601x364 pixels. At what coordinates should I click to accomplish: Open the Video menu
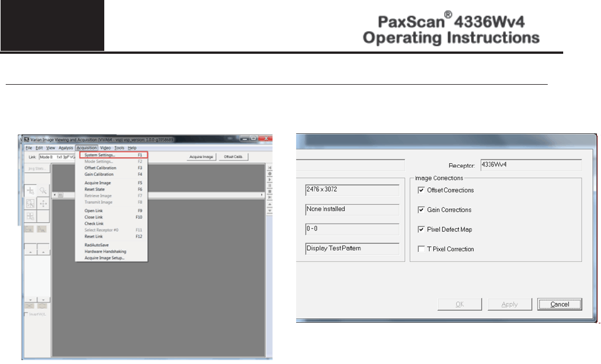click(x=105, y=148)
